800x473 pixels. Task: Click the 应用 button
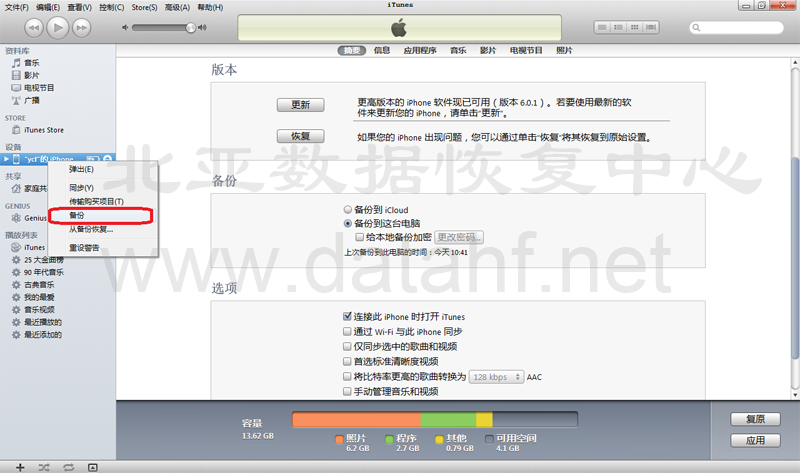755,440
